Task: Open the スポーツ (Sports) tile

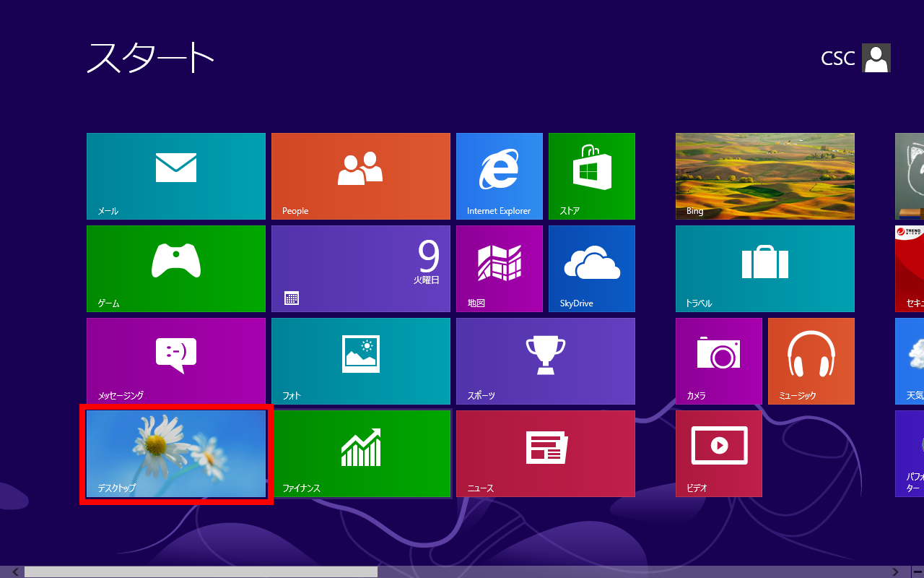Action: [x=546, y=361]
